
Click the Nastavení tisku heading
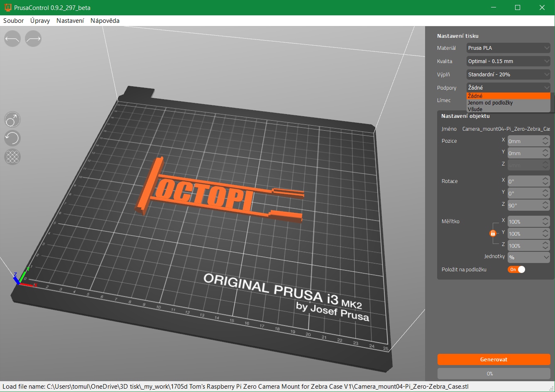coord(458,36)
